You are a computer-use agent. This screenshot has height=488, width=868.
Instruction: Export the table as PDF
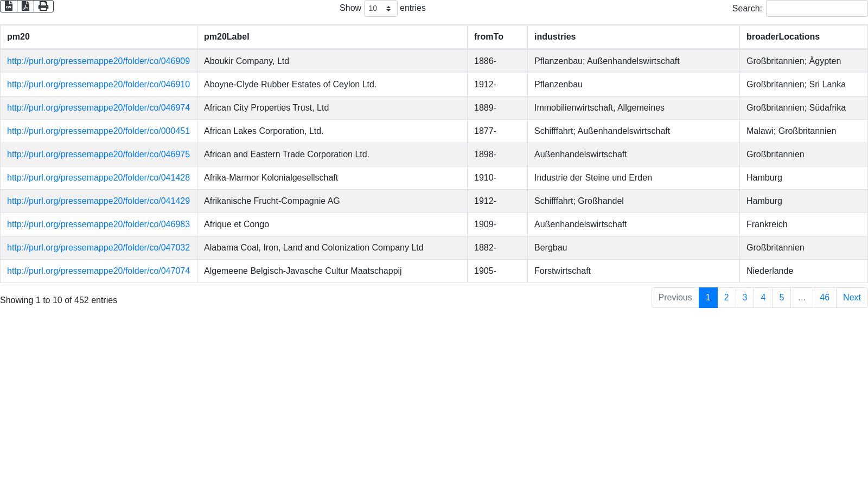tap(25, 6)
